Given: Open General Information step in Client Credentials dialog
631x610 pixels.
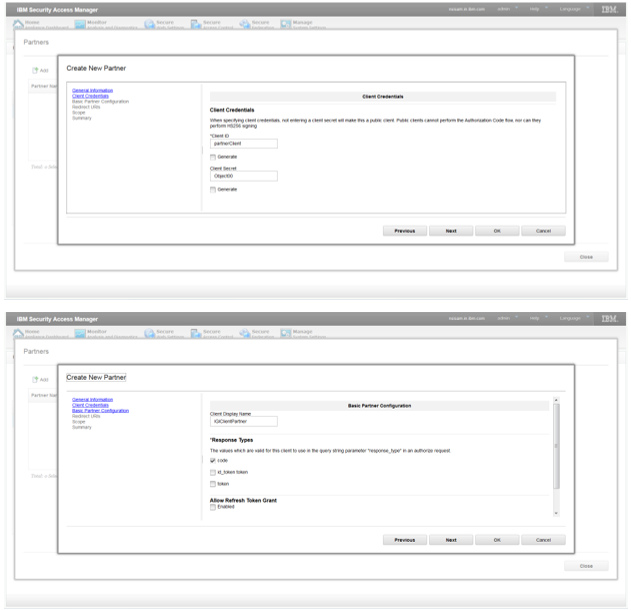Looking at the screenshot, I should (x=93, y=91).
